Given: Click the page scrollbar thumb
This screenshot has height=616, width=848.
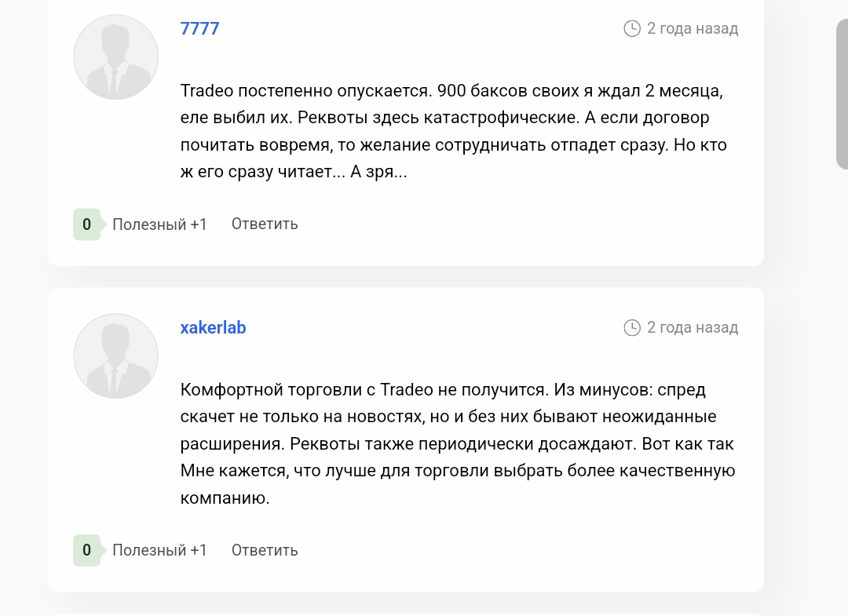Looking at the screenshot, I should click(x=842, y=94).
